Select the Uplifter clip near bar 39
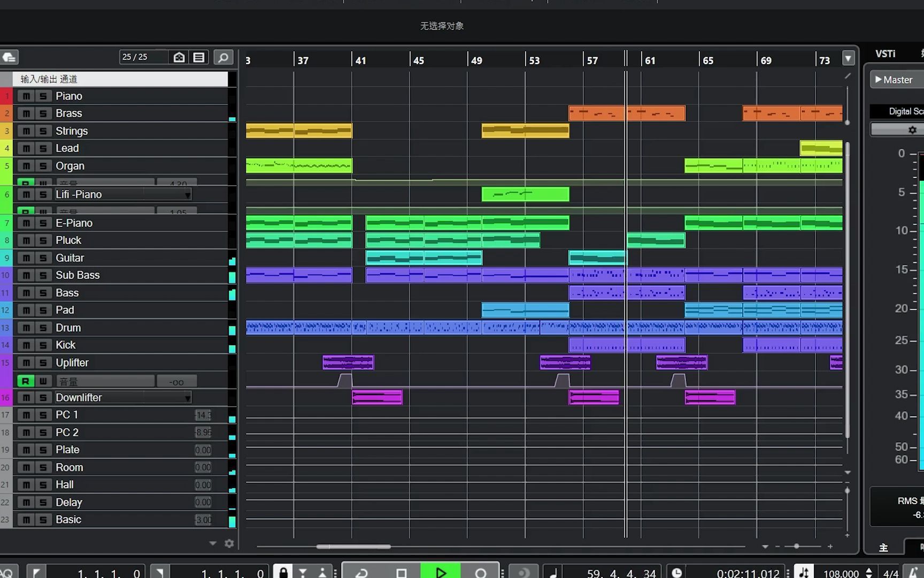924x578 pixels. (x=348, y=362)
